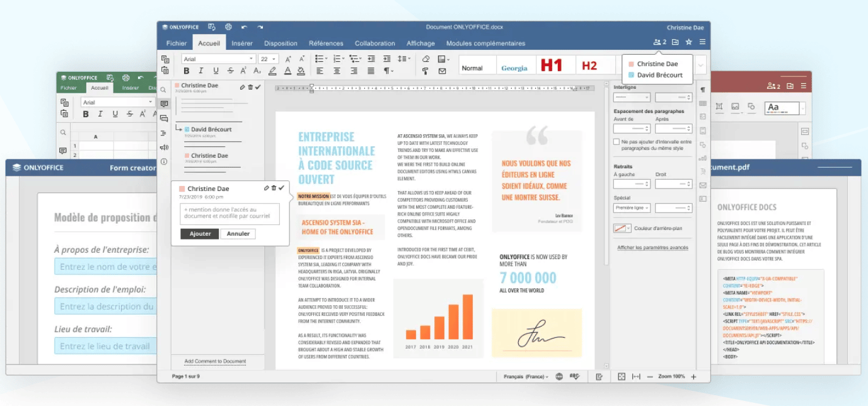
Task: Click the font color A icon
Action: tap(287, 71)
